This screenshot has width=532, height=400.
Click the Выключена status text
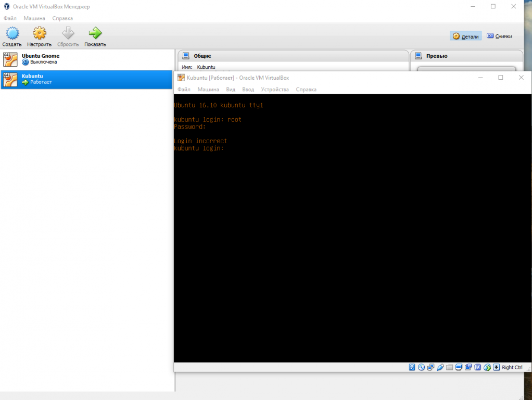pyautogui.click(x=43, y=62)
